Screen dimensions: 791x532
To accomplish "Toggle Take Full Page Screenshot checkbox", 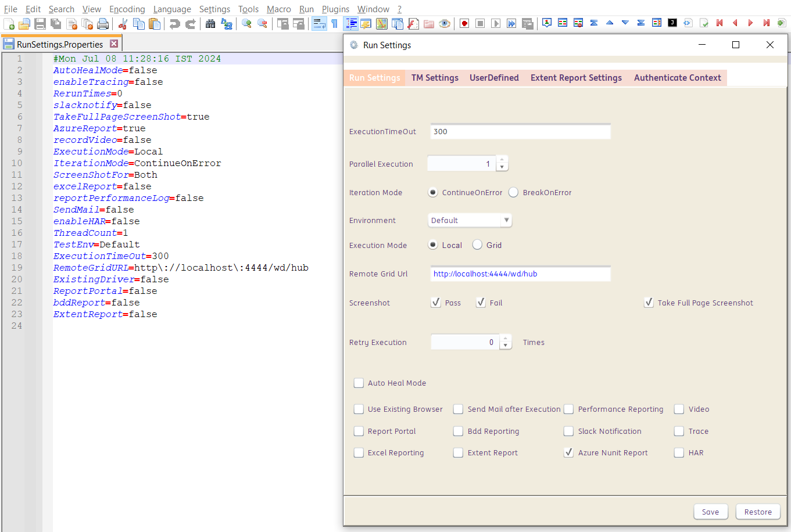I will pos(649,302).
